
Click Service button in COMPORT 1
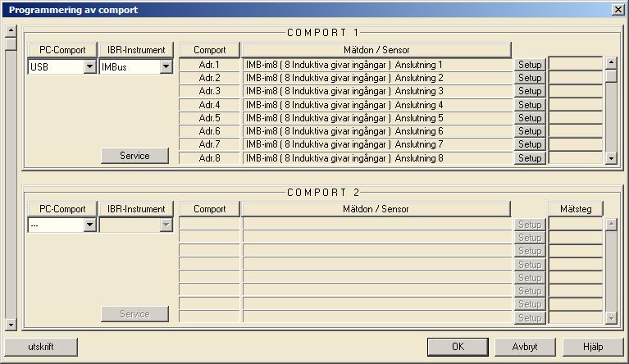click(x=134, y=156)
